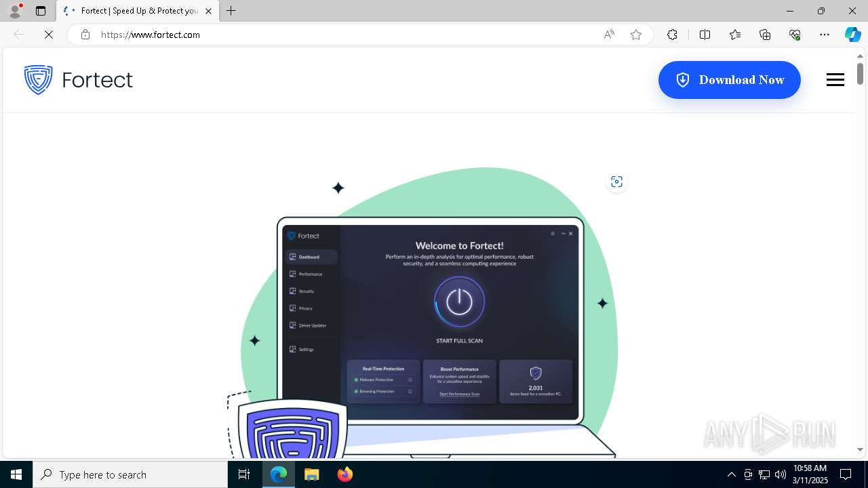Open the Collections panel
The width and height of the screenshot is (868, 488).
765,35
